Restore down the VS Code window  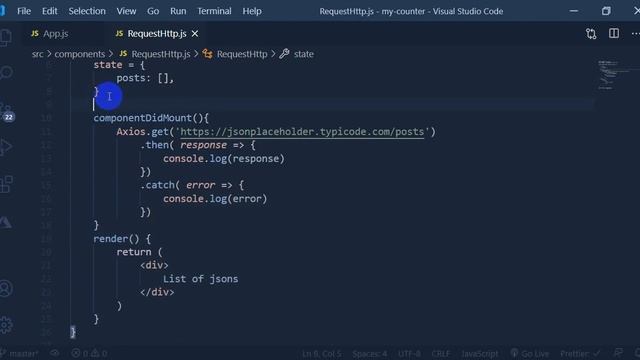[x=606, y=11]
